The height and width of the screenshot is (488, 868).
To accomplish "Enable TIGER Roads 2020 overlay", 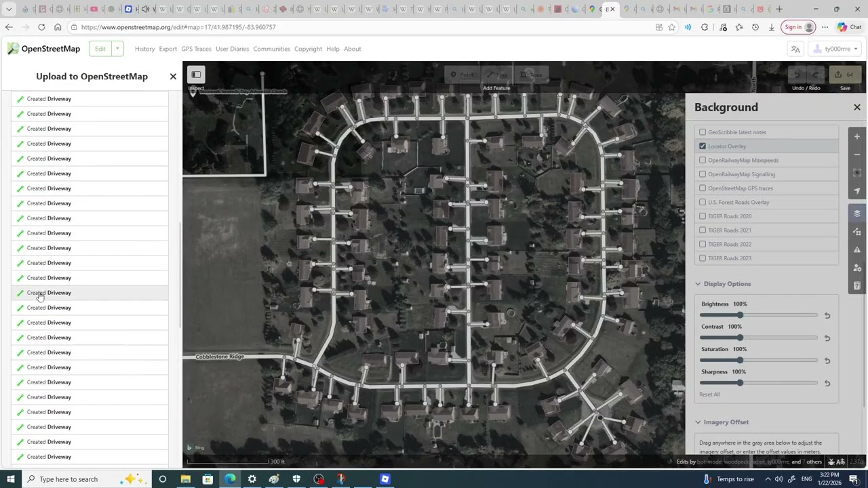I will tap(703, 216).
